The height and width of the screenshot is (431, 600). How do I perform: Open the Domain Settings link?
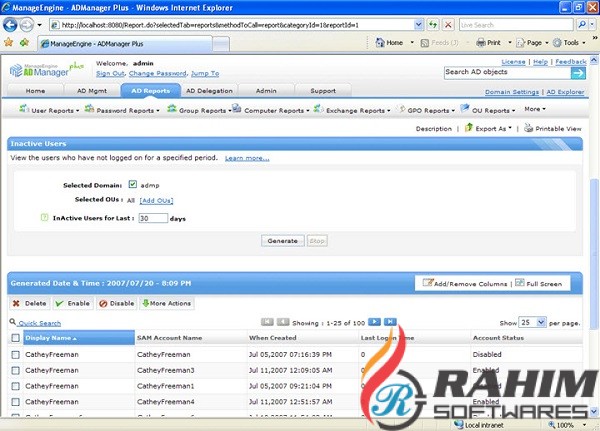click(x=512, y=92)
